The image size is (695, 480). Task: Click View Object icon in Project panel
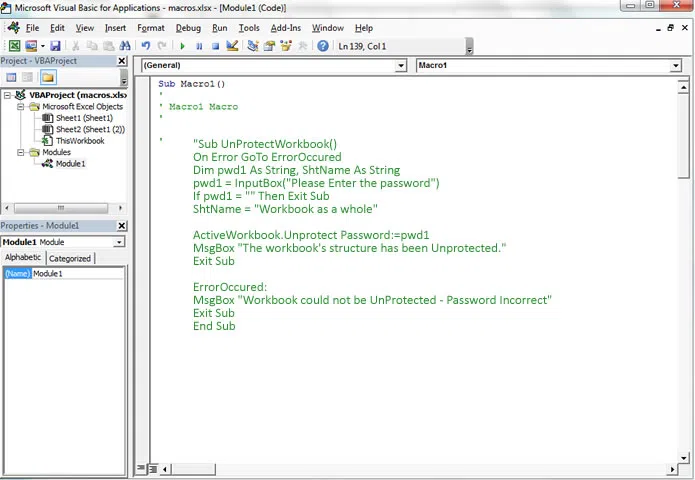pyautogui.click(x=27, y=78)
